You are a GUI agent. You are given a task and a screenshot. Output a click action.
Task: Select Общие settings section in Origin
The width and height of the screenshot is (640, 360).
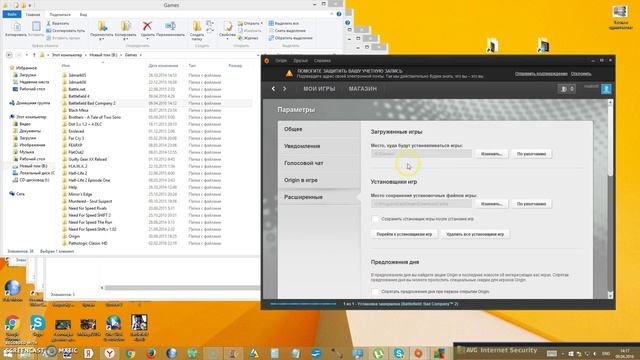pyautogui.click(x=319, y=129)
